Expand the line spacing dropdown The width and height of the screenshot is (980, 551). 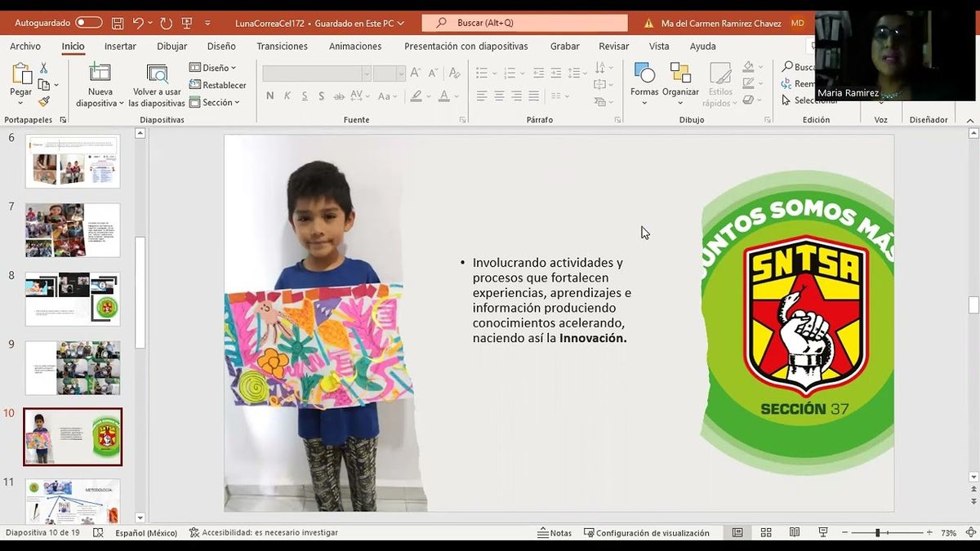point(586,73)
